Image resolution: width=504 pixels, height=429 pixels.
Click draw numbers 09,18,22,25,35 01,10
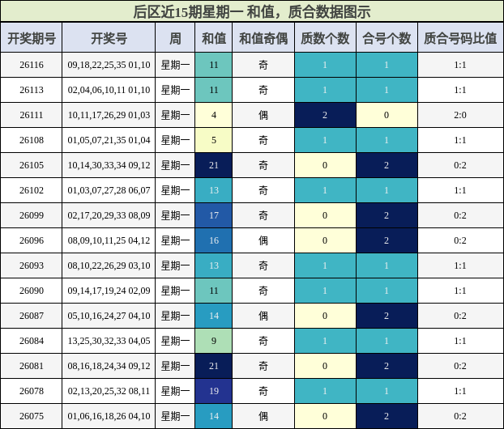(x=109, y=65)
